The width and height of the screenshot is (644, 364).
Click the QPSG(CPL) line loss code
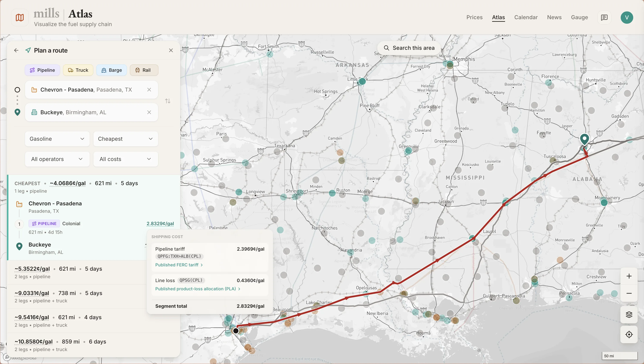191,281
